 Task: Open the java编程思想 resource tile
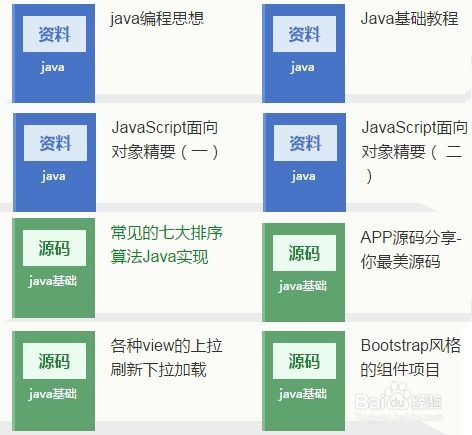pyautogui.click(x=54, y=53)
